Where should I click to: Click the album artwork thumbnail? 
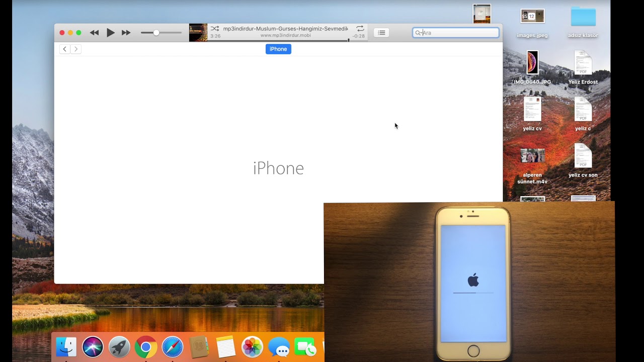(x=198, y=33)
